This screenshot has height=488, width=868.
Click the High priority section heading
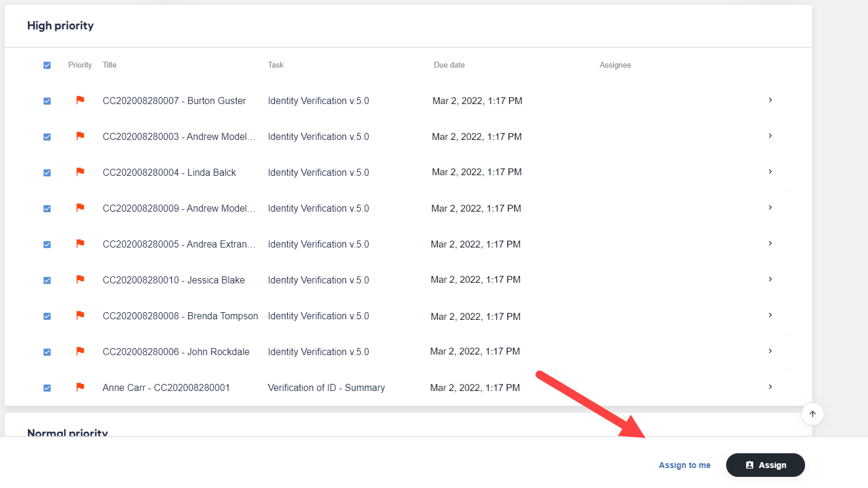click(x=60, y=26)
